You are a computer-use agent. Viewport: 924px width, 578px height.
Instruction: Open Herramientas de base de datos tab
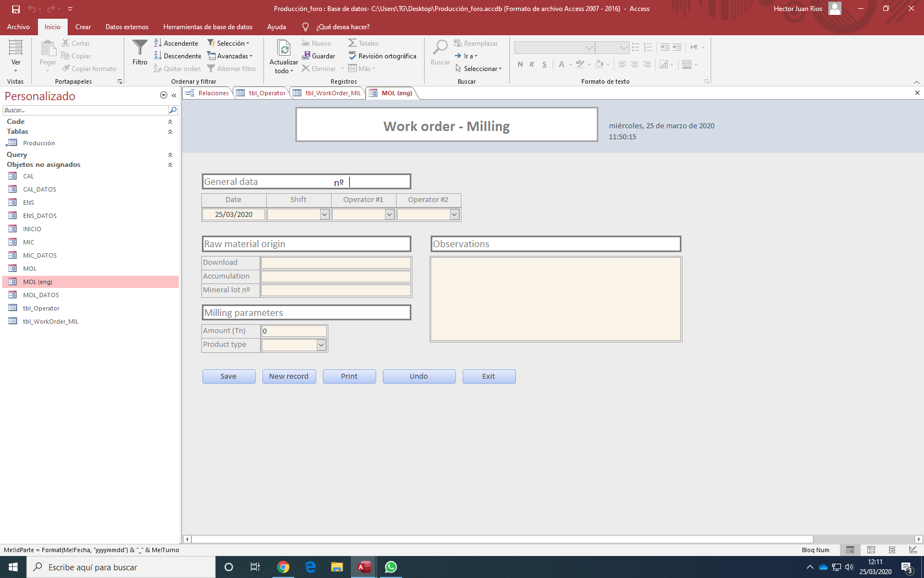208,26
